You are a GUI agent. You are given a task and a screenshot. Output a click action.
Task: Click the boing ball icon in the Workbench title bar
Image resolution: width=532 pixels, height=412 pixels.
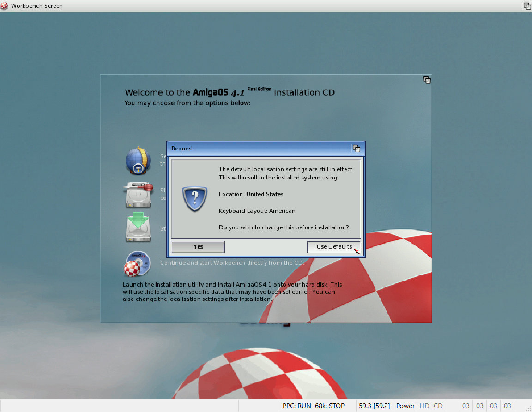click(x=4, y=6)
